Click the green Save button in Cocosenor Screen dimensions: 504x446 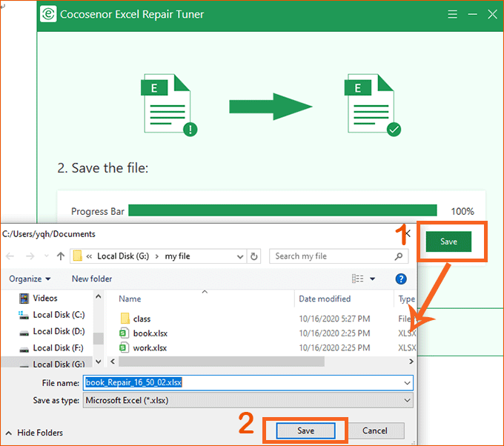tap(448, 242)
